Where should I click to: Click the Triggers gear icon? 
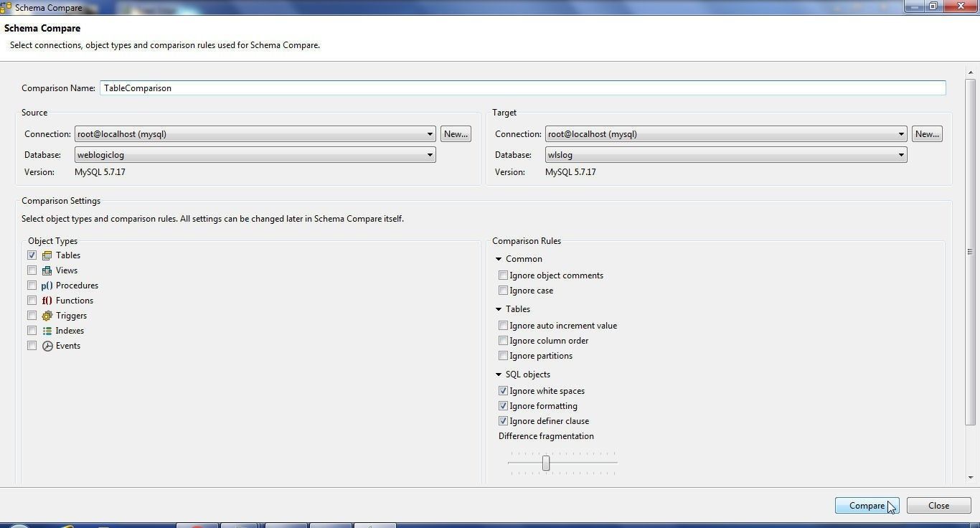coord(47,316)
